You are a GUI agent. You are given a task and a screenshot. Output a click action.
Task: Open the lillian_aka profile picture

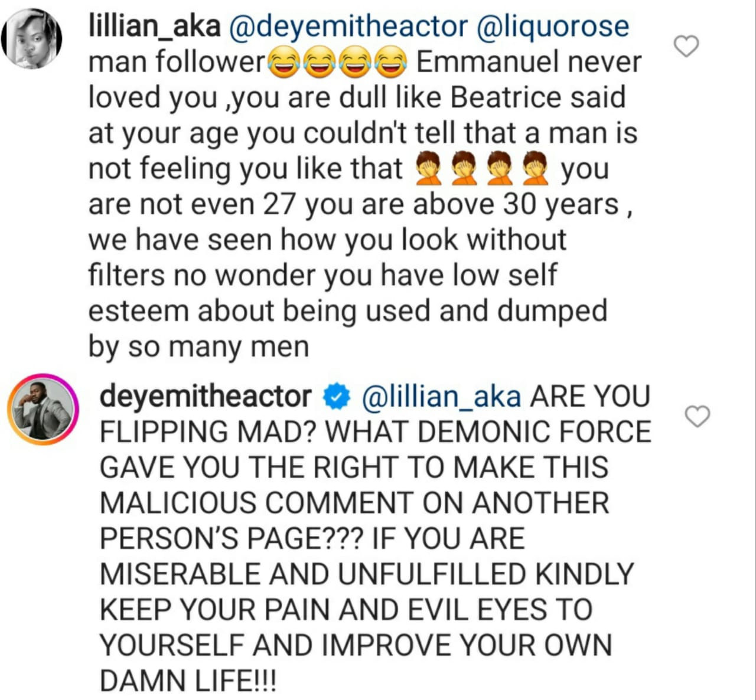tap(32, 39)
